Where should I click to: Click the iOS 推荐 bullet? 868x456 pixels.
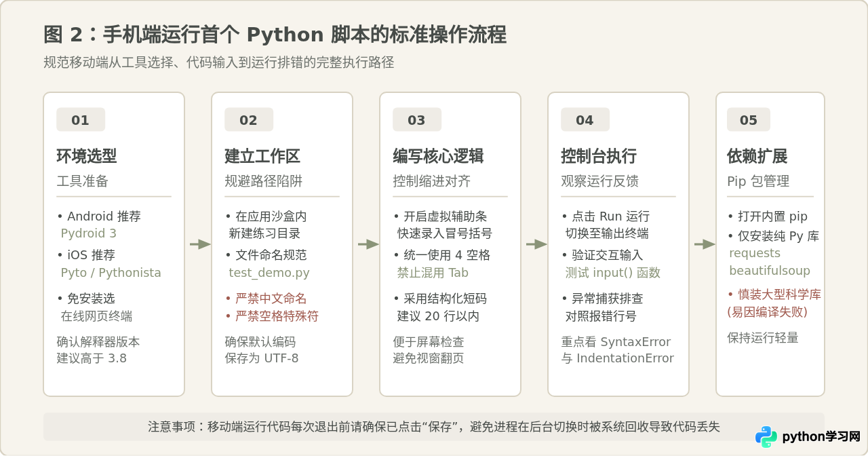coord(86,255)
